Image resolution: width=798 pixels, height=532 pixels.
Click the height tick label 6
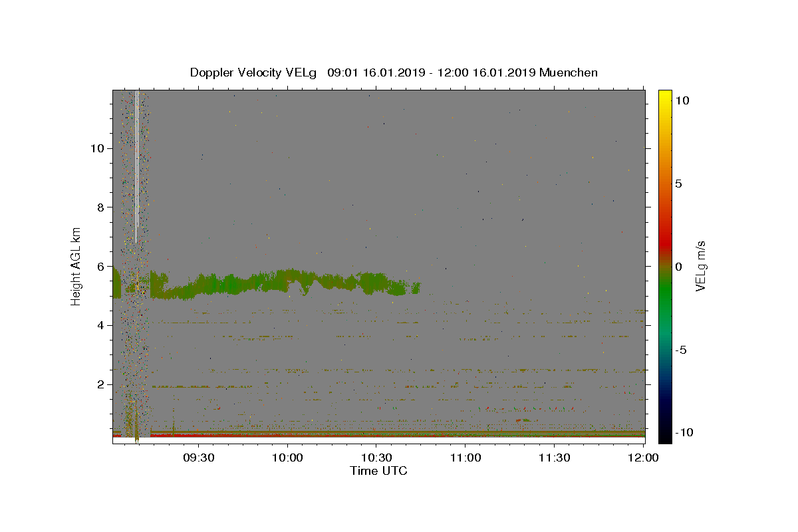tap(100, 266)
